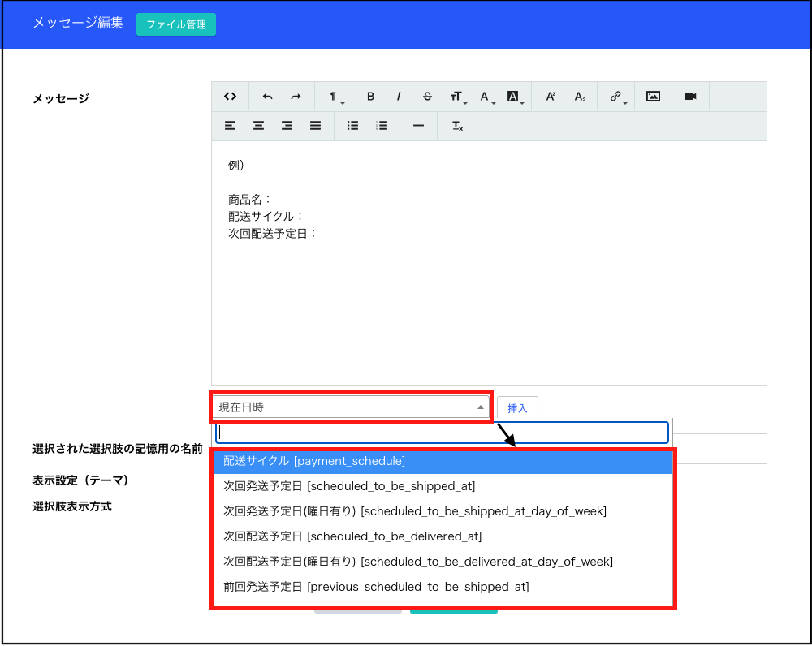Click the 次回配送予定日： line in editor
This screenshot has width=812, height=646.
pos(272,234)
